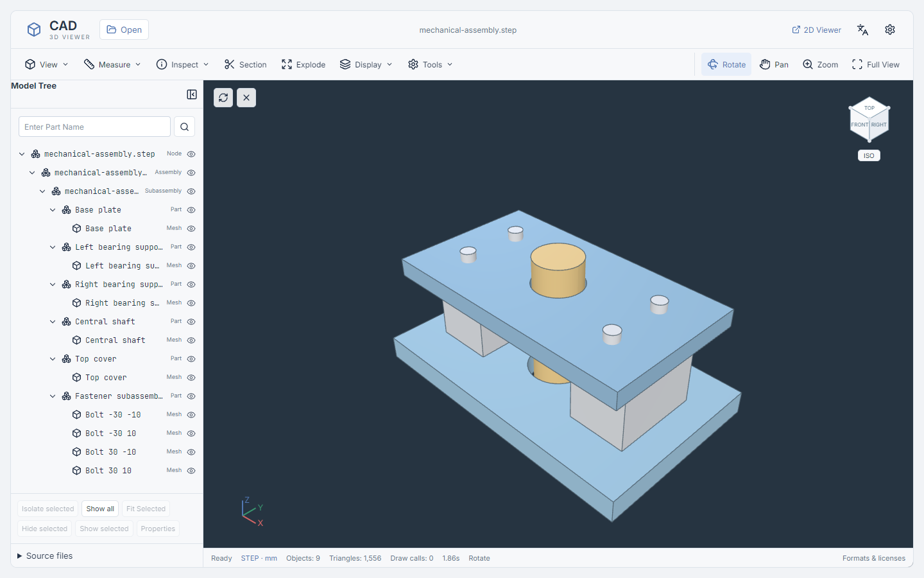Open the Inspect menu
Image resolution: width=924 pixels, height=578 pixels.
click(x=183, y=64)
